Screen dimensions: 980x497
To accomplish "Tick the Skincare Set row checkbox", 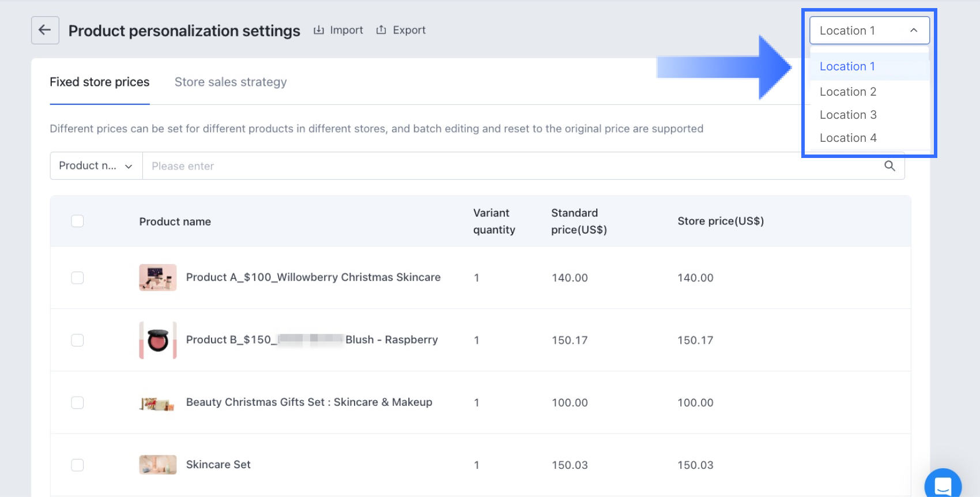I will coord(77,465).
